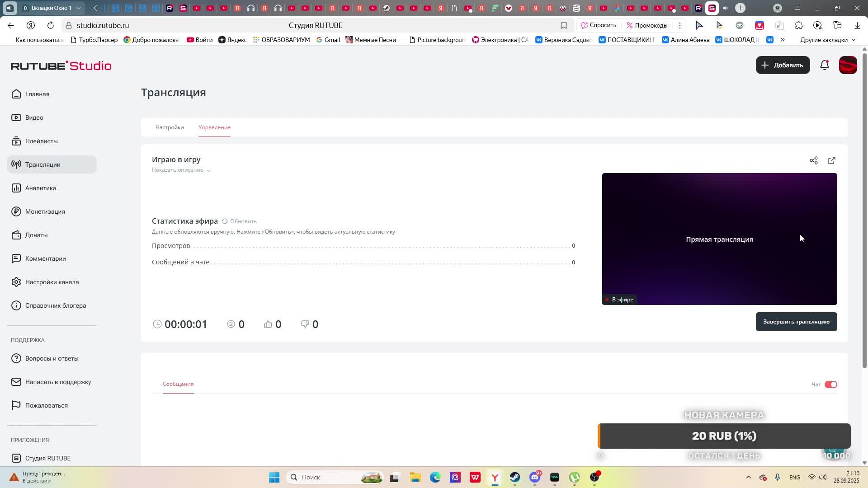868x488 pixels.
Task: Click the profile avatar
Action: coord(848,65)
